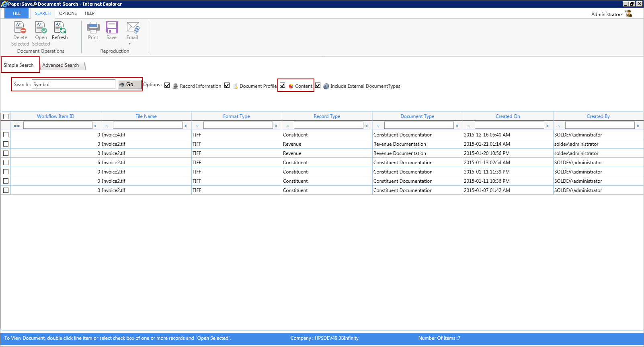Toggle Include External DocumentTypes checkbox
644x347 pixels.
pos(318,85)
